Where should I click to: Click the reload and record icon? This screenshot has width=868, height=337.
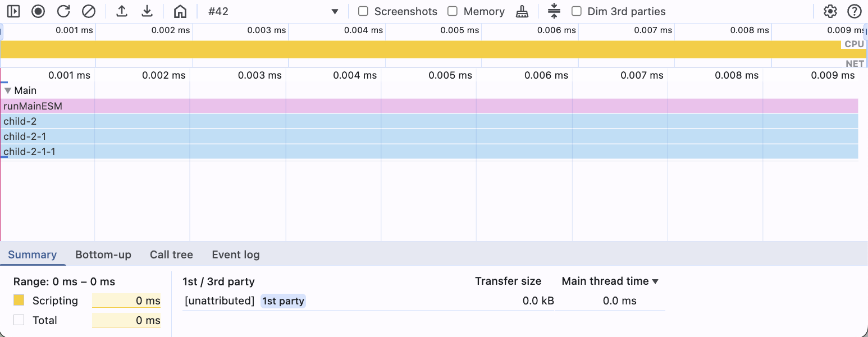(x=63, y=11)
